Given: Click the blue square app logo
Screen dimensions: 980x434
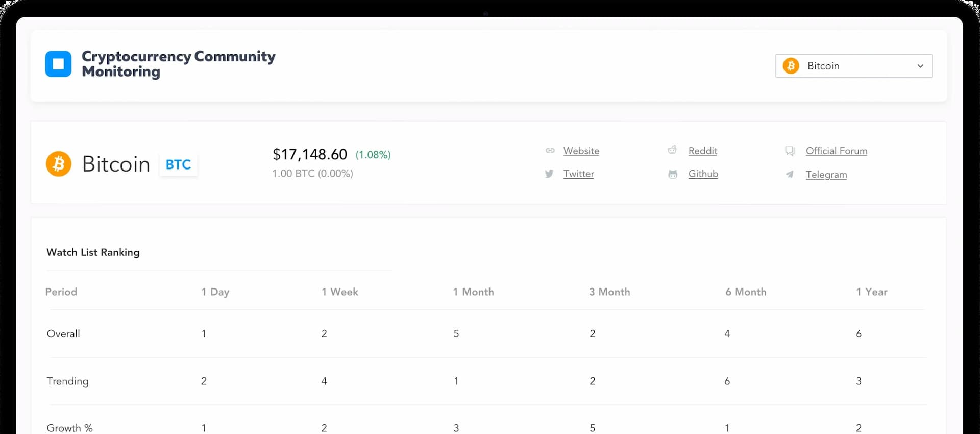Looking at the screenshot, I should point(58,64).
